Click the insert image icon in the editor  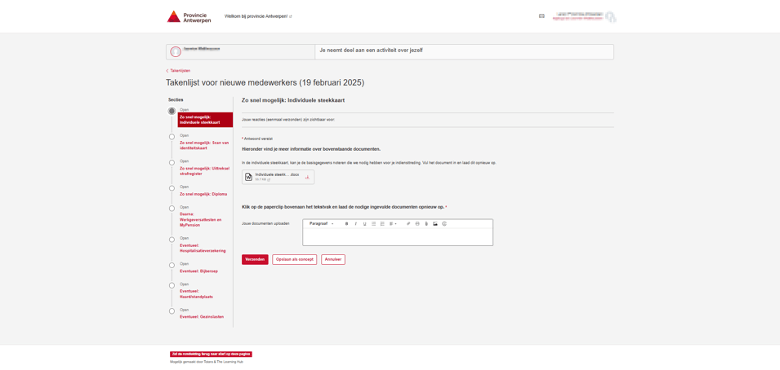coord(435,224)
